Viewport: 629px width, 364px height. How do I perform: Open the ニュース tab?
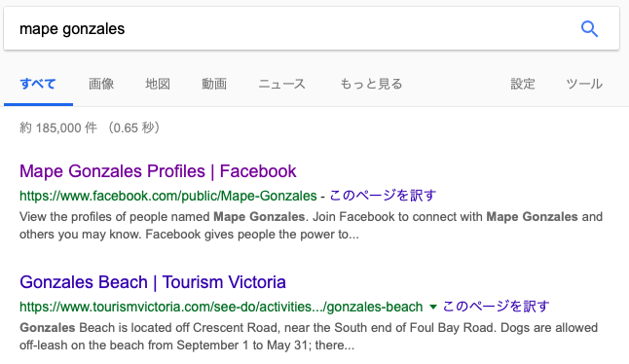click(282, 84)
